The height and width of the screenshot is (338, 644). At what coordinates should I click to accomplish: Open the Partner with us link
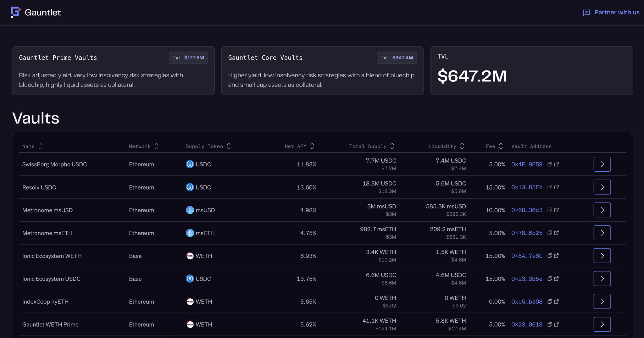(x=617, y=12)
